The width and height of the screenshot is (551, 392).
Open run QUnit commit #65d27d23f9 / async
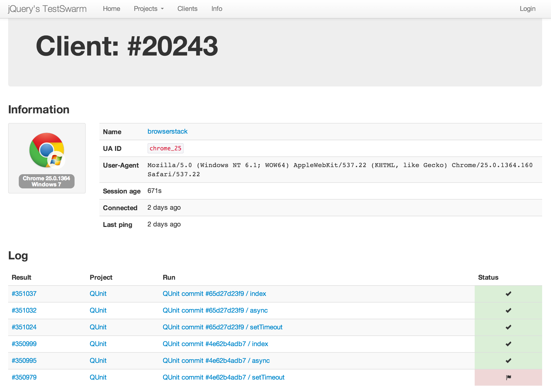click(x=215, y=310)
